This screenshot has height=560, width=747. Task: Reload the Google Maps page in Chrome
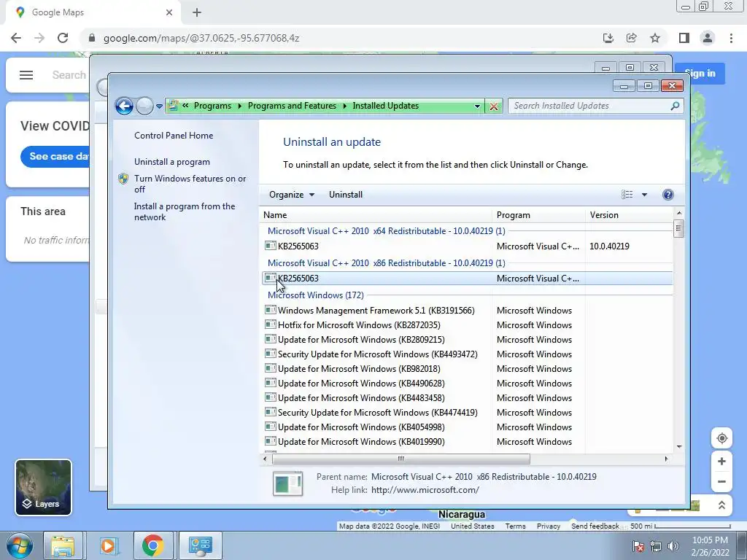click(x=63, y=38)
